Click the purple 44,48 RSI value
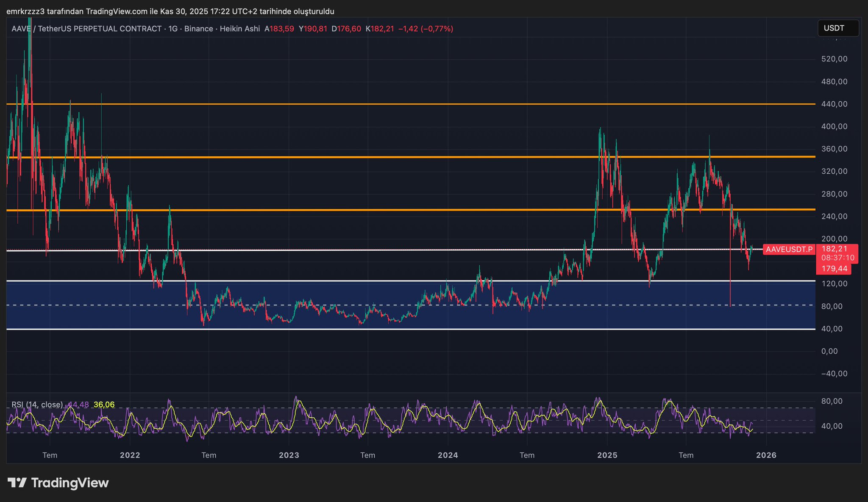 (x=79, y=405)
